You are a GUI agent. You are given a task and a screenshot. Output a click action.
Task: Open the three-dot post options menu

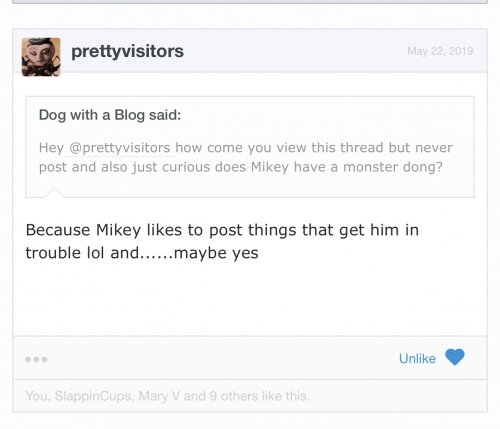click(36, 359)
